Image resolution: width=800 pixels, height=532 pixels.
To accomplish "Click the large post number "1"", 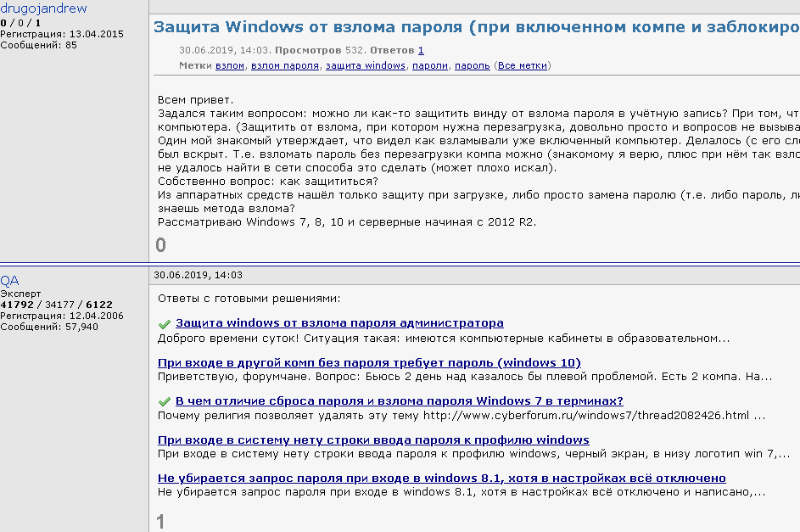I will (160, 522).
